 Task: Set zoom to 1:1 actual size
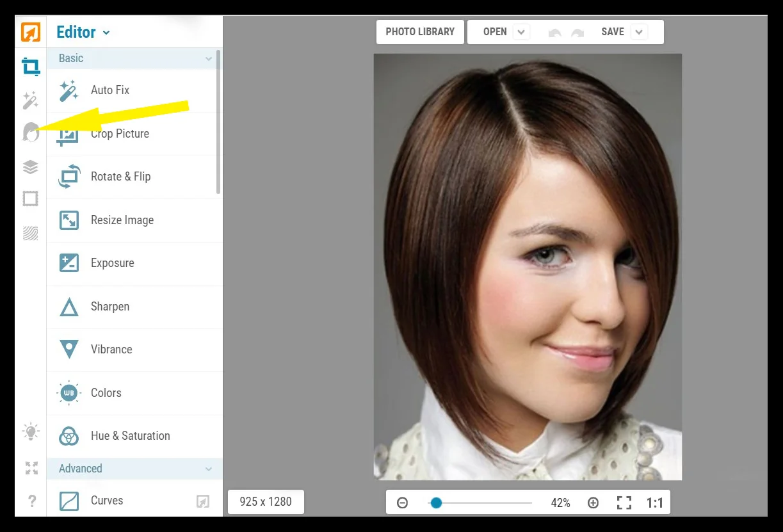coord(655,503)
